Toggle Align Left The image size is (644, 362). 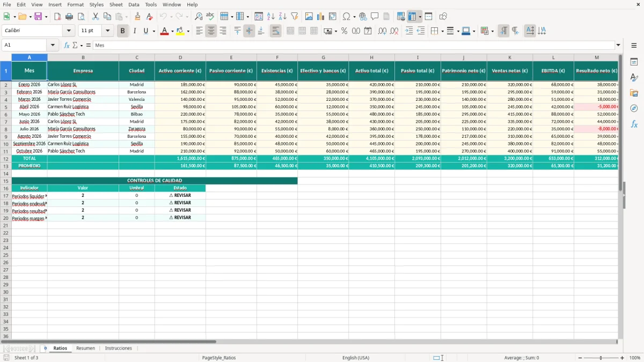(199, 31)
